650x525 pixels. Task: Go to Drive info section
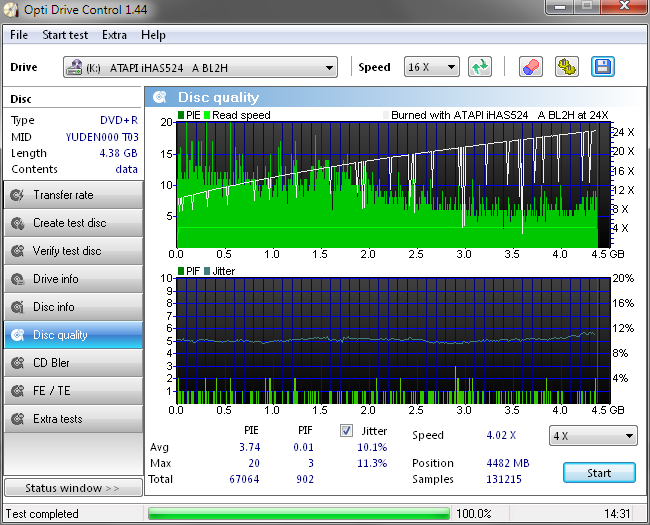pos(73,279)
